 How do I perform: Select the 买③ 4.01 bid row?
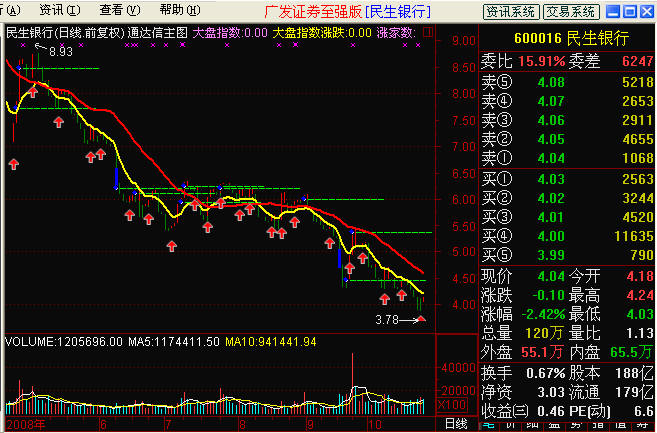click(567, 217)
